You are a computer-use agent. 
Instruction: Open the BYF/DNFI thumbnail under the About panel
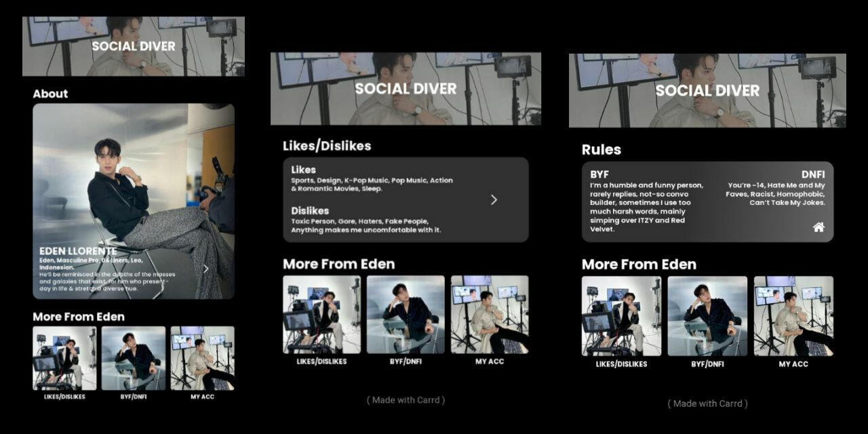134,358
